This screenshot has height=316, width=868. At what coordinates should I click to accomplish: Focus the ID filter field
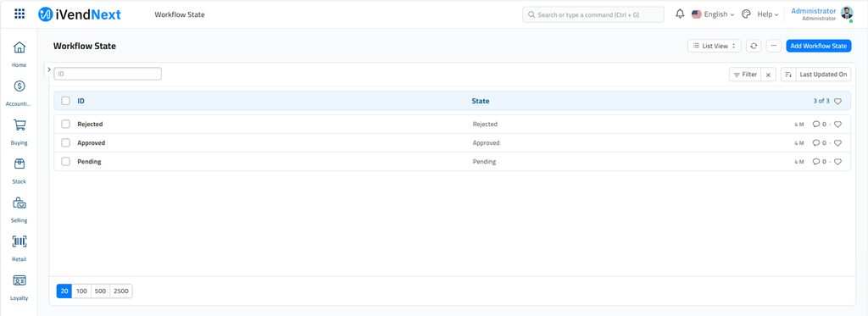(108, 74)
